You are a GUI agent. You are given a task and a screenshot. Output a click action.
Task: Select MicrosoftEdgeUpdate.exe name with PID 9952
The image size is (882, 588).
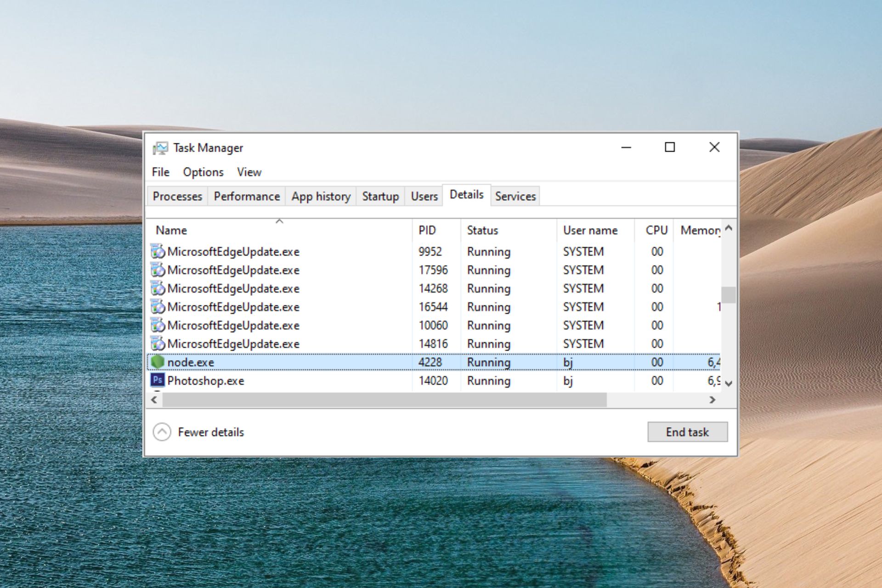[x=233, y=252]
